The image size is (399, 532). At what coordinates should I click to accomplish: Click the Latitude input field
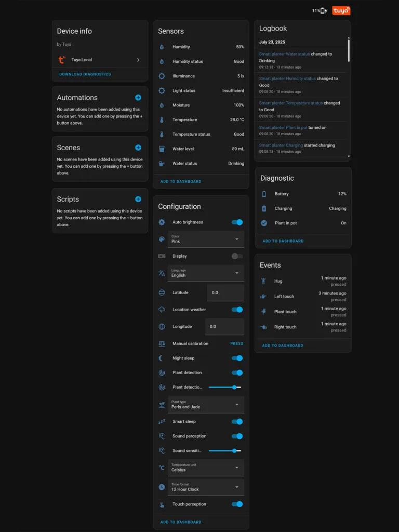click(225, 292)
